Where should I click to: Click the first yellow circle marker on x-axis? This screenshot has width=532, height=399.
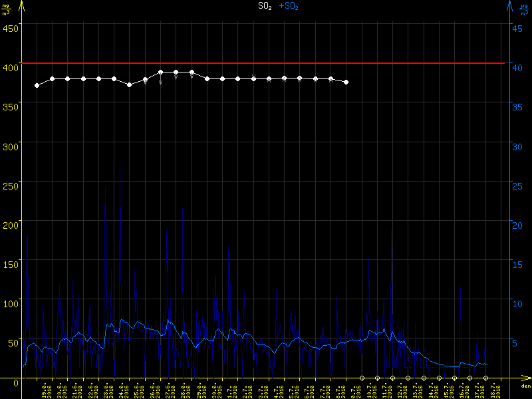(x=362, y=378)
